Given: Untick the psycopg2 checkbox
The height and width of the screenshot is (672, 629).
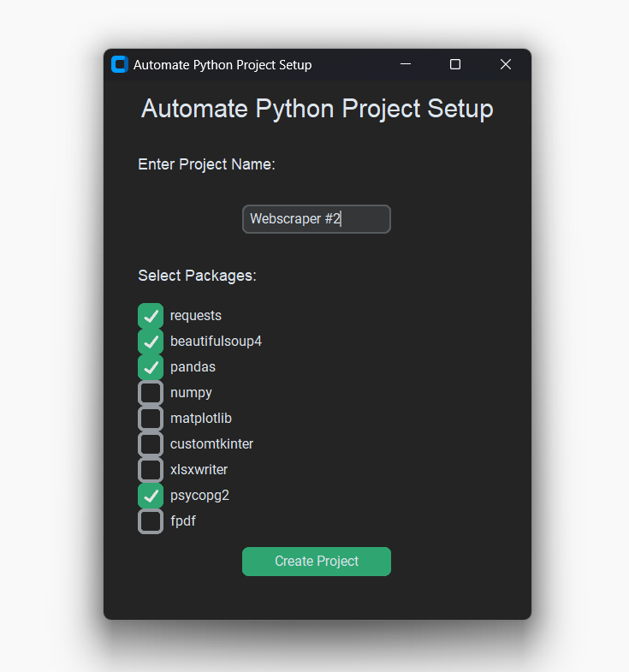Looking at the screenshot, I should pos(151,496).
